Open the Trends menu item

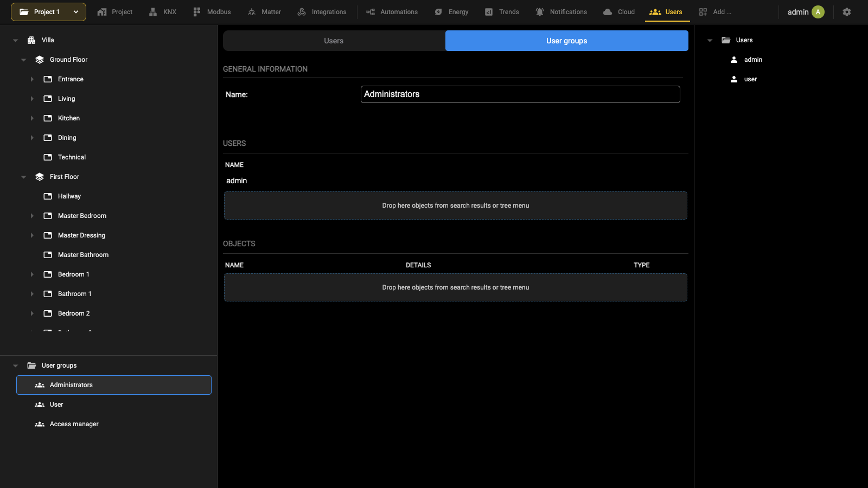coord(502,12)
